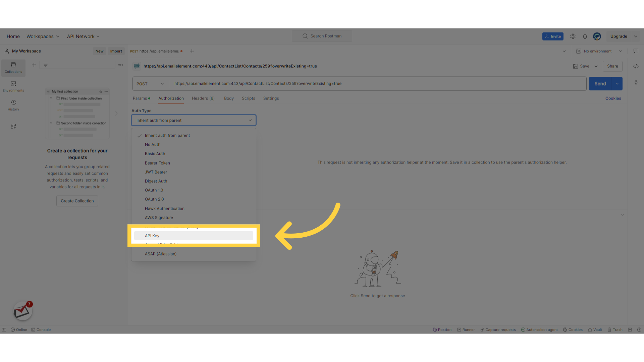Toggle sidebar icon in bottom-left status bar
The height and width of the screenshot is (362, 644).
coord(4,330)
